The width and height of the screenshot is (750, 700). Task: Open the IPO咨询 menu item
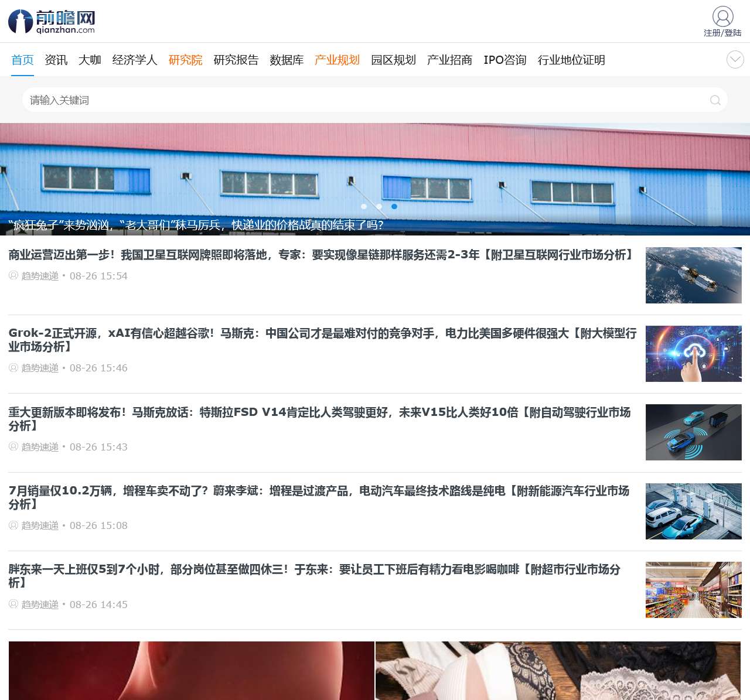pyautogui.click(x=505, y=60)
